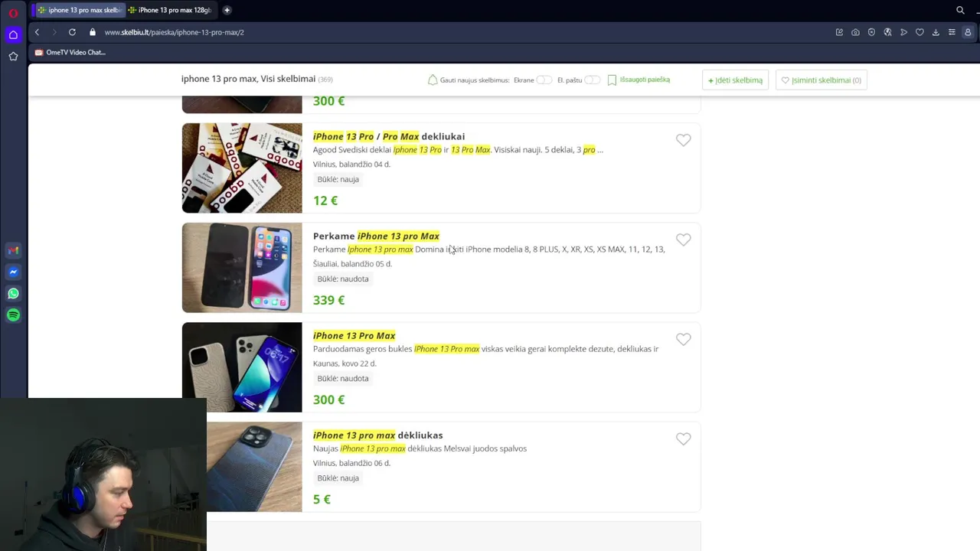Screen dimensions: 980x551
Task: Open the Įsiminti skelbimai button
Action: point(821,80)
